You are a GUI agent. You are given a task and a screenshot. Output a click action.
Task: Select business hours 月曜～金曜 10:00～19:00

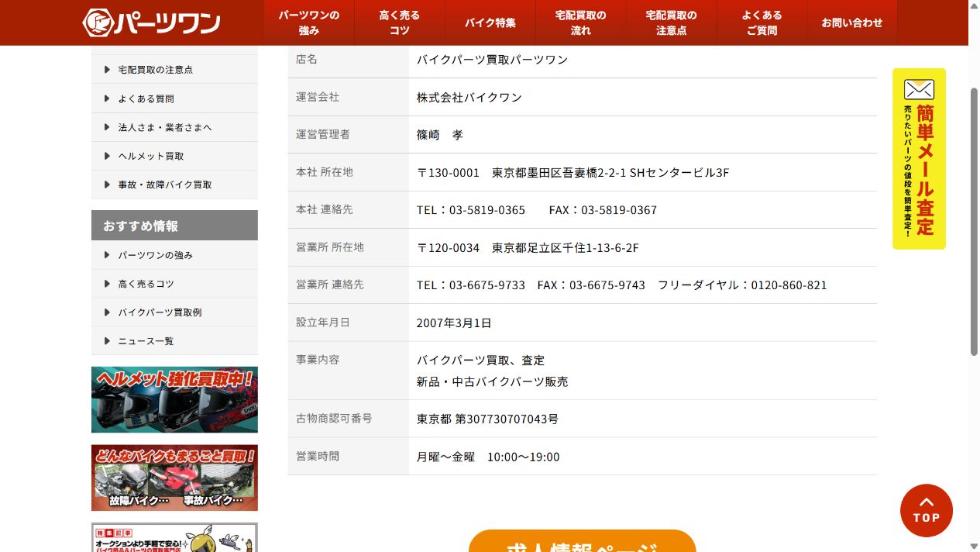488,457
